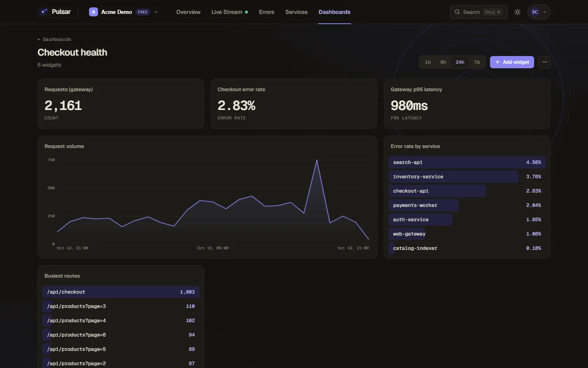
Task: Click the Request volume widget title
Action: (64, 146)
